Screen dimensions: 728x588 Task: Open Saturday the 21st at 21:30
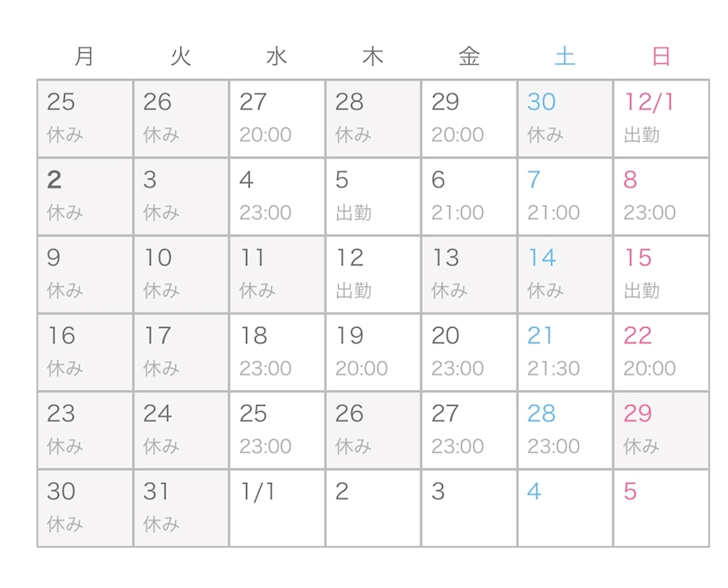point(565,352)
